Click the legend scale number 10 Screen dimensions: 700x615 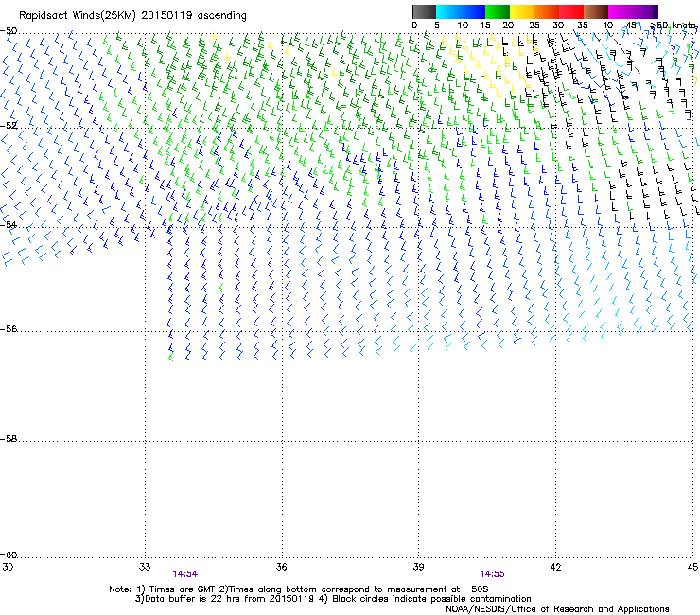tap(463, 26)
